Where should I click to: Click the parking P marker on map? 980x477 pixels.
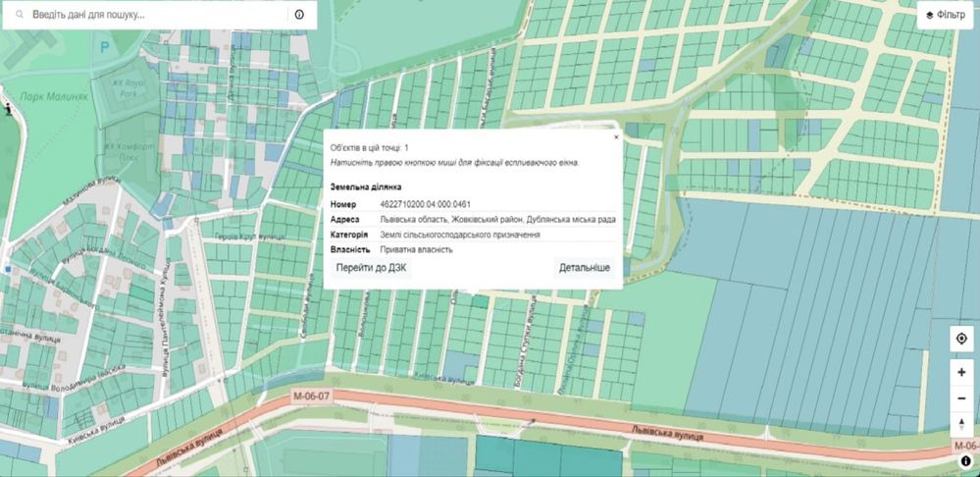pyautogui.click(x=104, y=45)
